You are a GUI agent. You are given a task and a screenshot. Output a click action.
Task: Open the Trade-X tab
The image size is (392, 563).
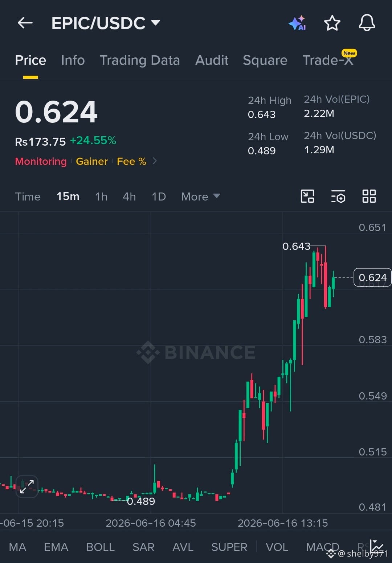tap(328, 60)
